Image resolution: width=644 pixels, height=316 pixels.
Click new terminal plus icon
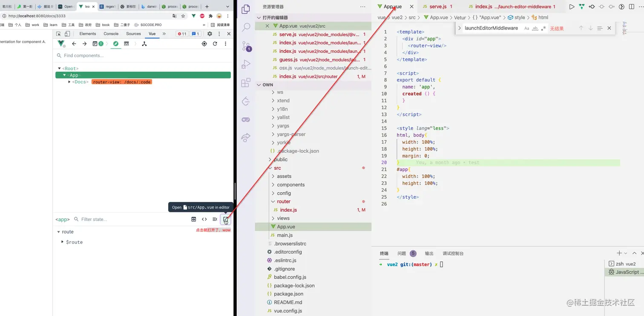tap(619, 253)
